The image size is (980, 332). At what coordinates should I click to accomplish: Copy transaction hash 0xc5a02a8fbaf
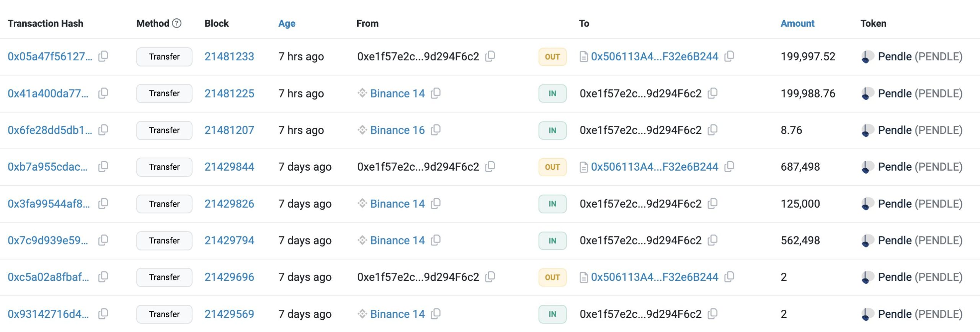[103, 277]
